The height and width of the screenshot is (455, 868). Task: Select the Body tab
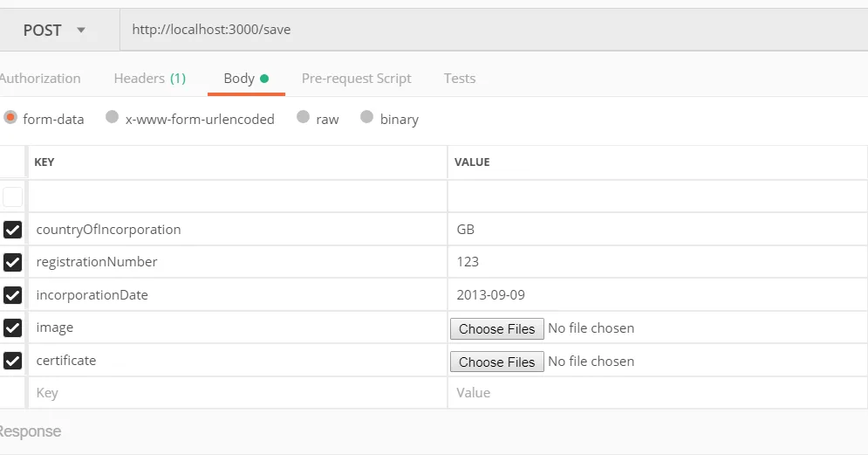click(x=245, y=79)
